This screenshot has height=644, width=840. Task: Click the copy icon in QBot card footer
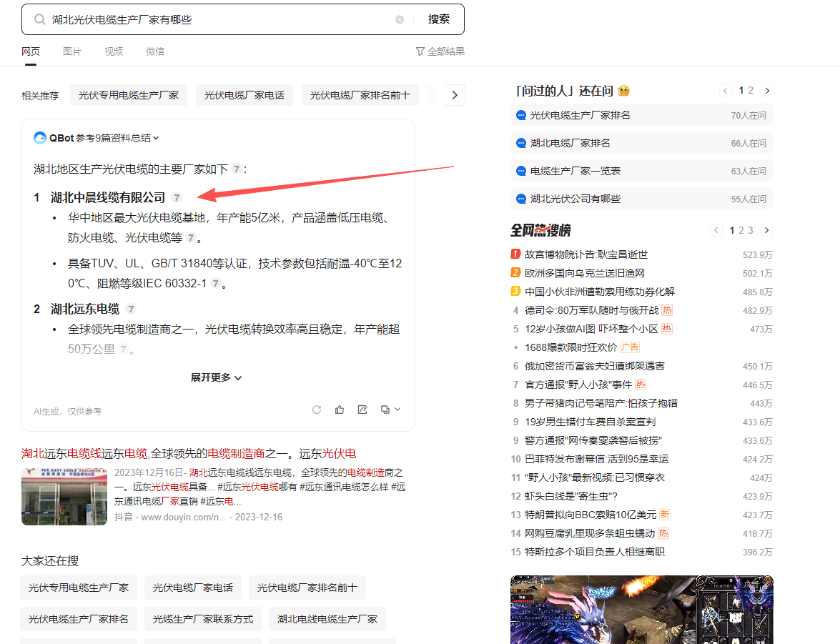click(x=386, y=410)
